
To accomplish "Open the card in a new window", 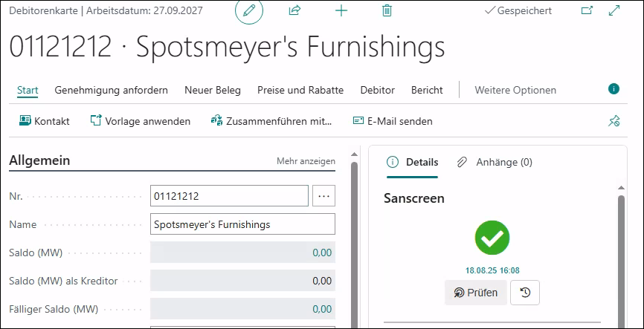I will point(587,10).
